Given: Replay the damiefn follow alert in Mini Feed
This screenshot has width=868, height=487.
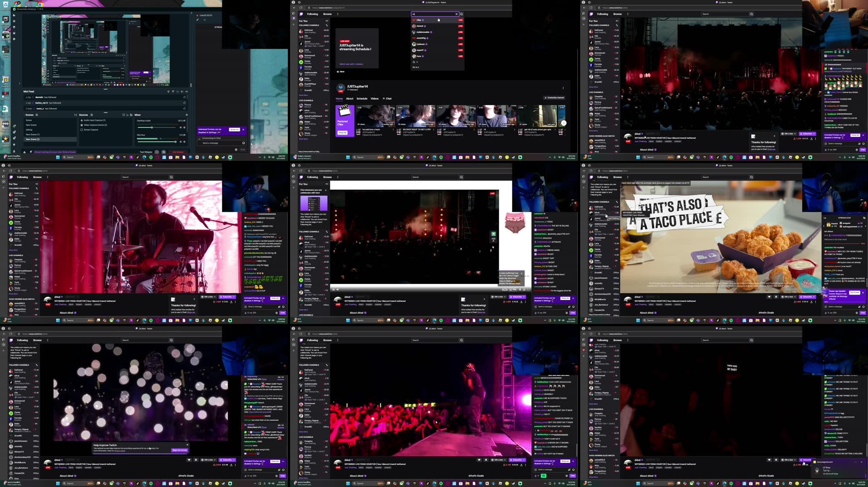Looking at the screenshot, I should (x=184, y=97).
